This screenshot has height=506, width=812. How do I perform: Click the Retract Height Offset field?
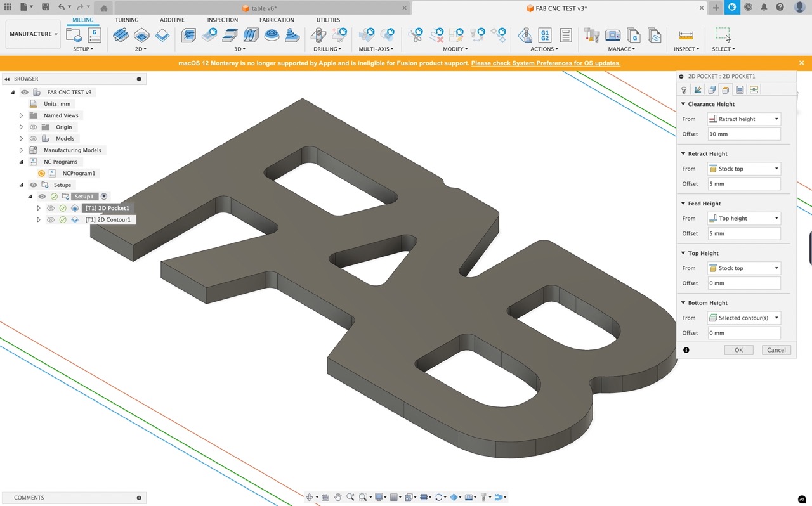[743, 184]
